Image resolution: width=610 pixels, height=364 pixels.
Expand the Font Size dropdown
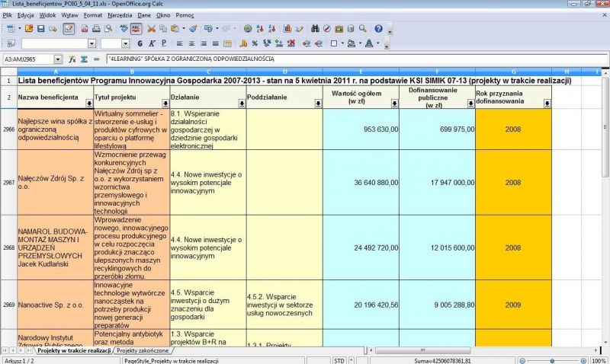click(125, 43)
